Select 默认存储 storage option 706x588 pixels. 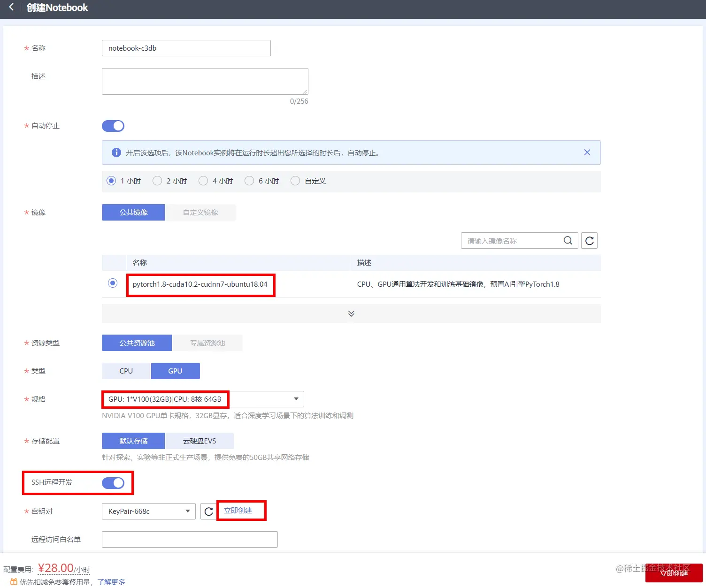pos(133,441)
